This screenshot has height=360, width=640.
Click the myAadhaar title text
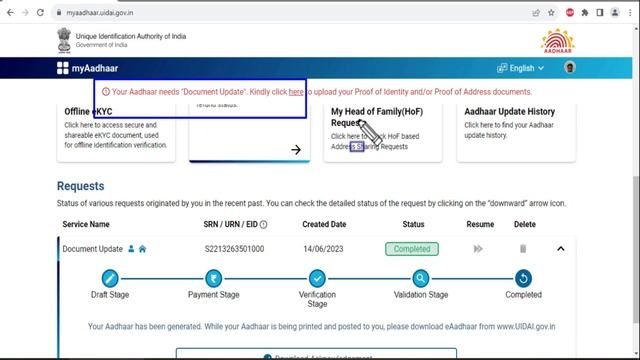(x=95, y=68)
